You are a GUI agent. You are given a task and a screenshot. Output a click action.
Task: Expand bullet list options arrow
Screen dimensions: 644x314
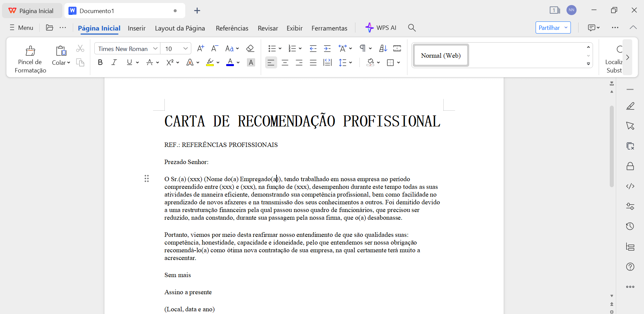[280, 49]
